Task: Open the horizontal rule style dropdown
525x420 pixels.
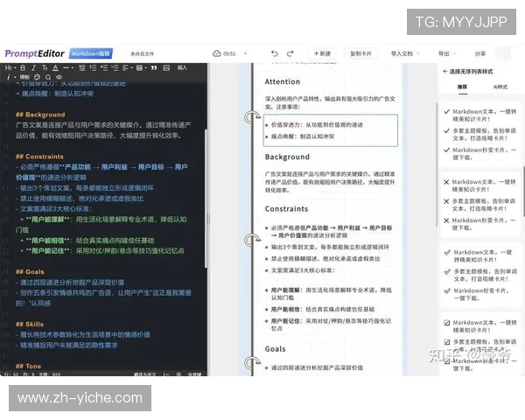Action: pyautogui.click(x=73, y=68)
